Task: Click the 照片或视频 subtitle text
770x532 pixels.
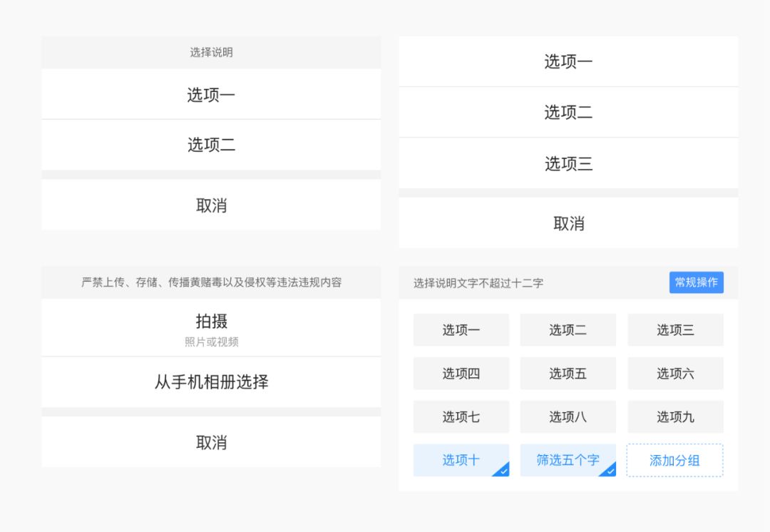Action: click(211, 342)
